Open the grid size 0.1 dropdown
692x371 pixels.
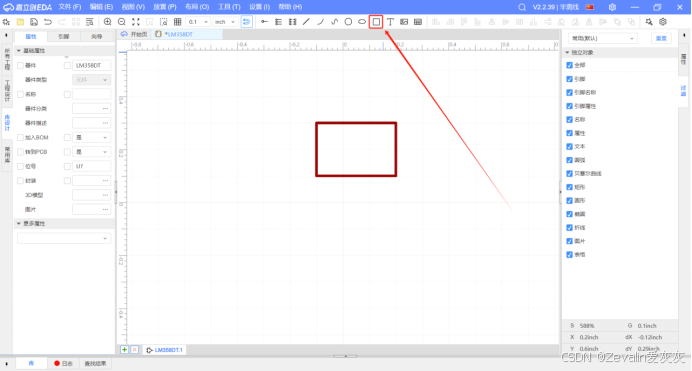click(198, 22)
